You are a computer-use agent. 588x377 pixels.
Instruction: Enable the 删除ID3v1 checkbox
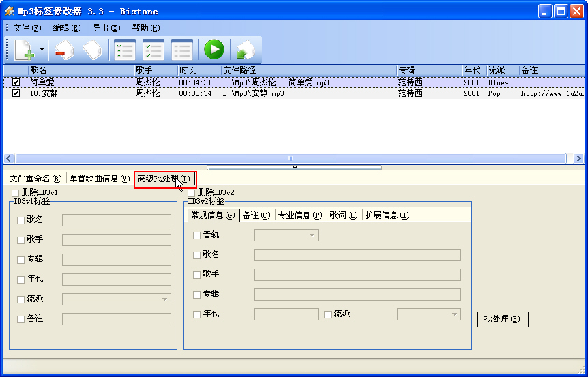tap(16, 193)
